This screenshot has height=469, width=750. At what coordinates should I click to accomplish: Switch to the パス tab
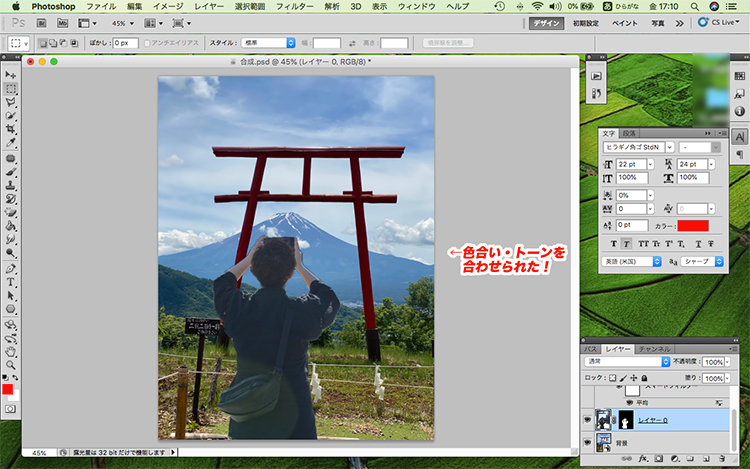(590, 349)
